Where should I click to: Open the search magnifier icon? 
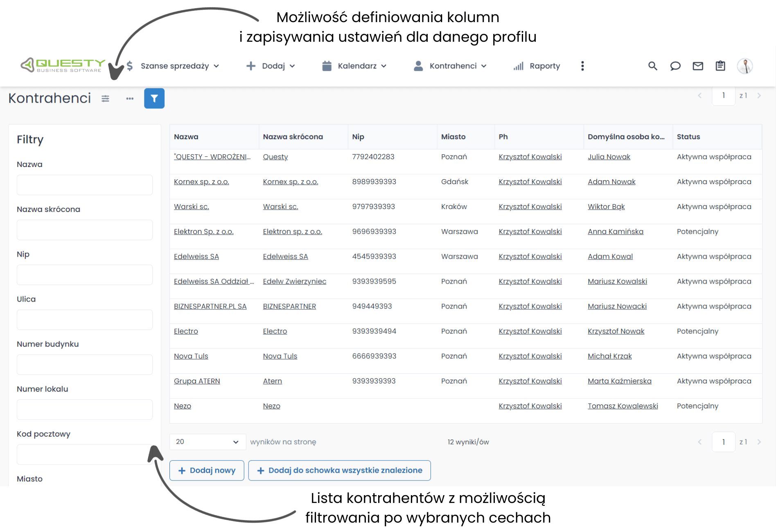(652, 66)
